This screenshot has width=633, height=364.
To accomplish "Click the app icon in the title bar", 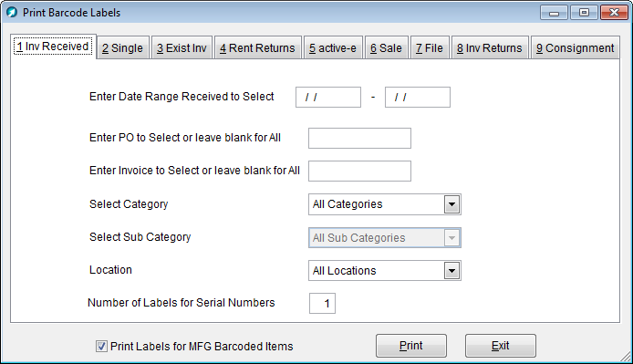I will (12, 12).
